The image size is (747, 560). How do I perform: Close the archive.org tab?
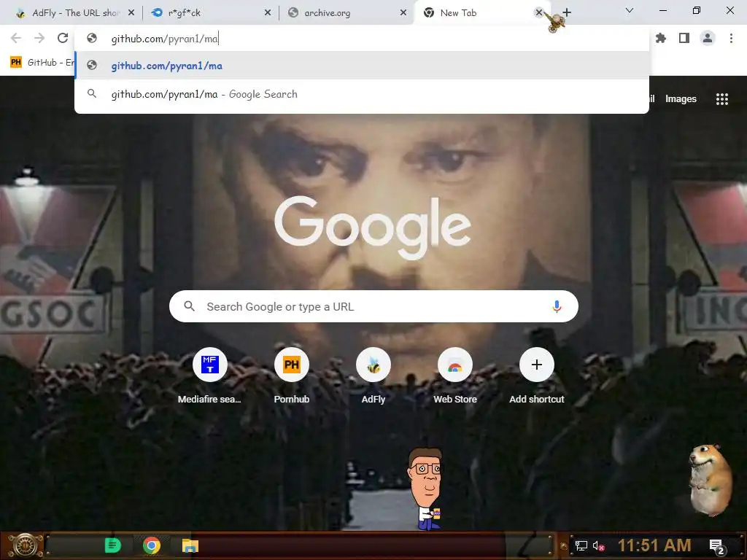[403, 13]
